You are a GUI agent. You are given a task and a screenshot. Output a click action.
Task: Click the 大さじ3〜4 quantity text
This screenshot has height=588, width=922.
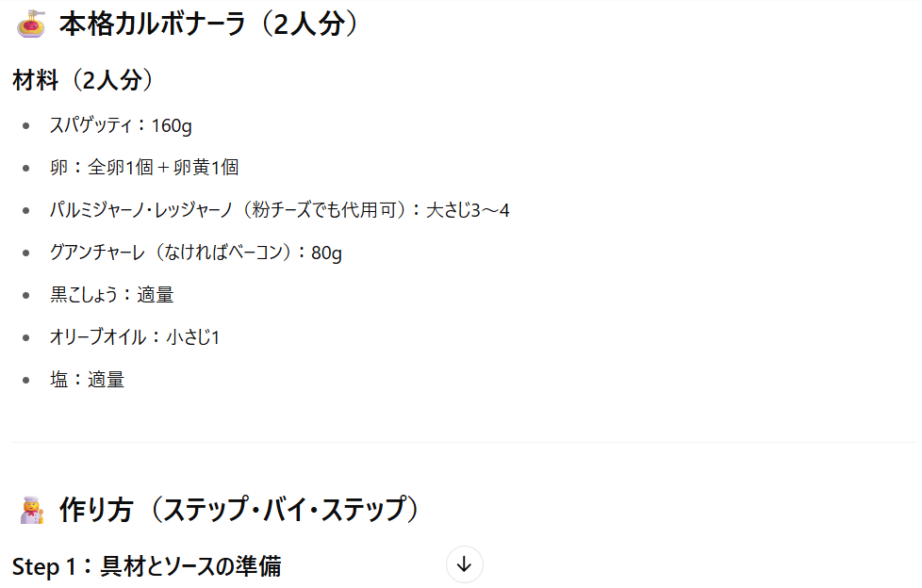coord(468,210)
